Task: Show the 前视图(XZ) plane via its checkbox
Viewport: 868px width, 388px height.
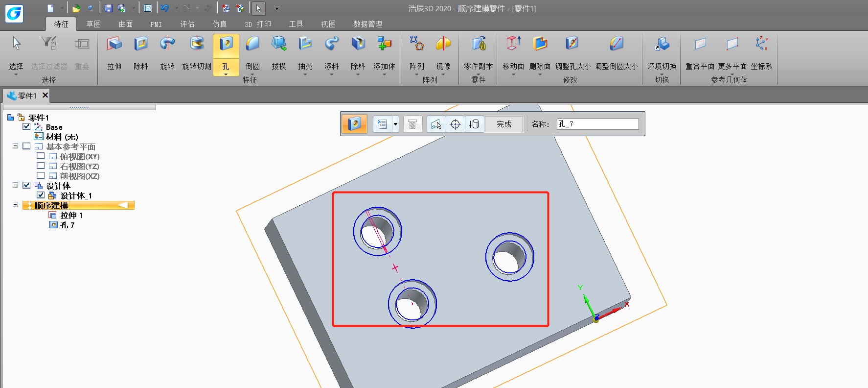Action: (41, 175)
